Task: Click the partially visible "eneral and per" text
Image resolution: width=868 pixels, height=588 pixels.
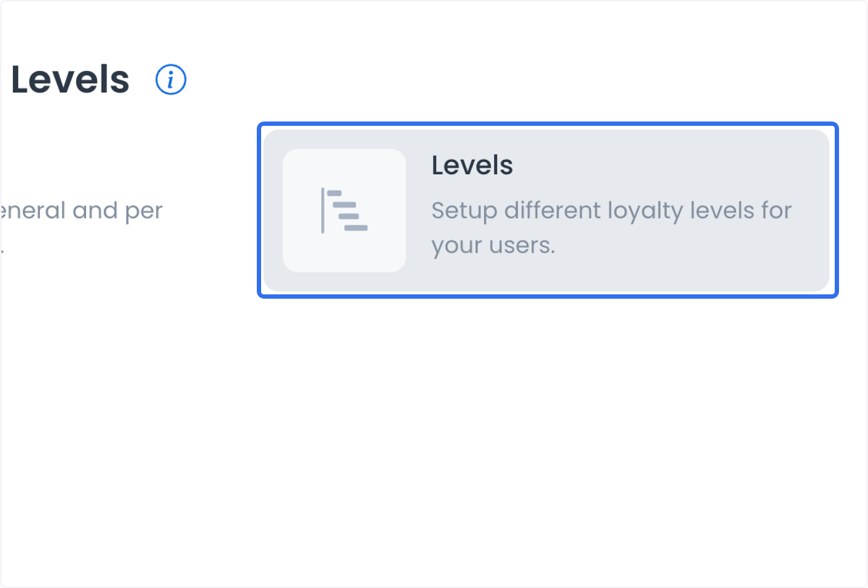Action: [x=81, y=211]
